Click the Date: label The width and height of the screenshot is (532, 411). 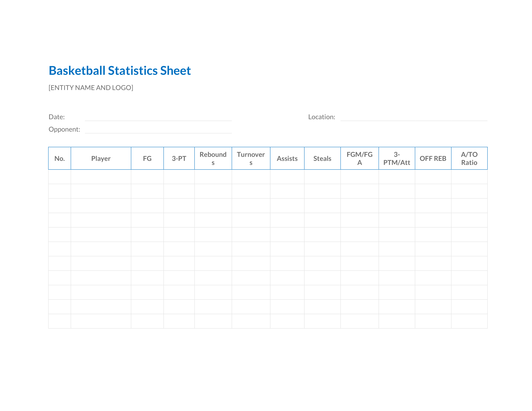tap(57, 117)
